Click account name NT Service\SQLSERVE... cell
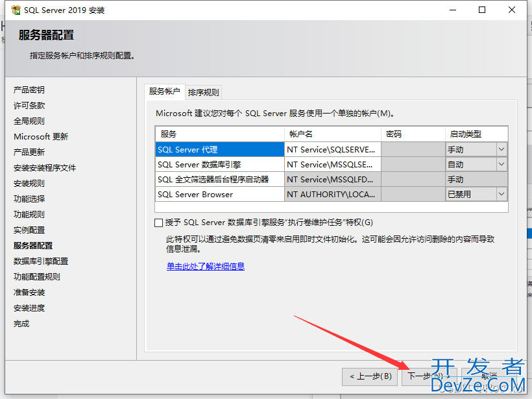 (333, 149)
